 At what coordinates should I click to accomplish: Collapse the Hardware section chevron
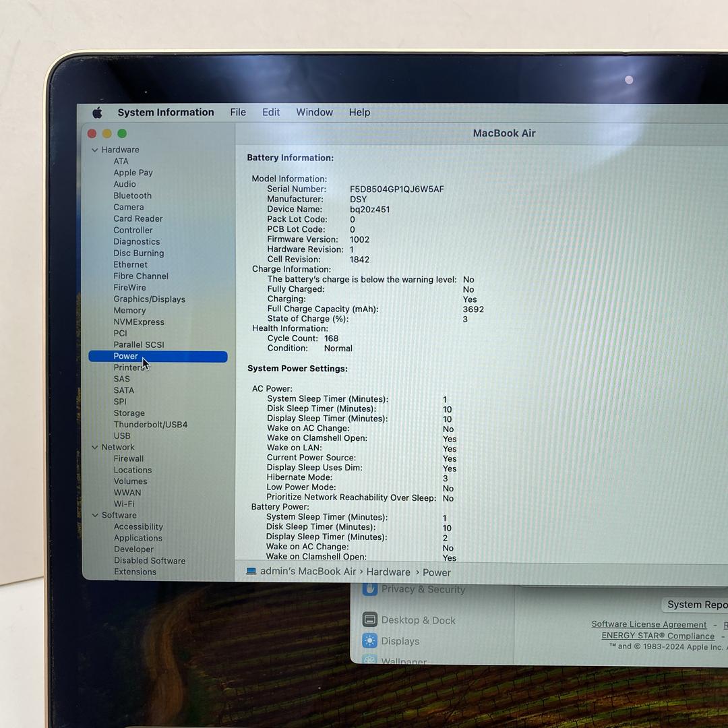[95, 150]
